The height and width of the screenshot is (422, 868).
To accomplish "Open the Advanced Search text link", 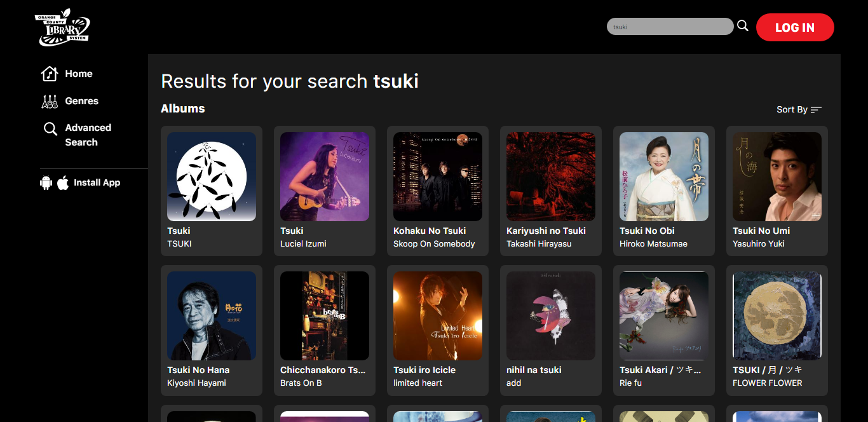I will (x=88, y=135).
